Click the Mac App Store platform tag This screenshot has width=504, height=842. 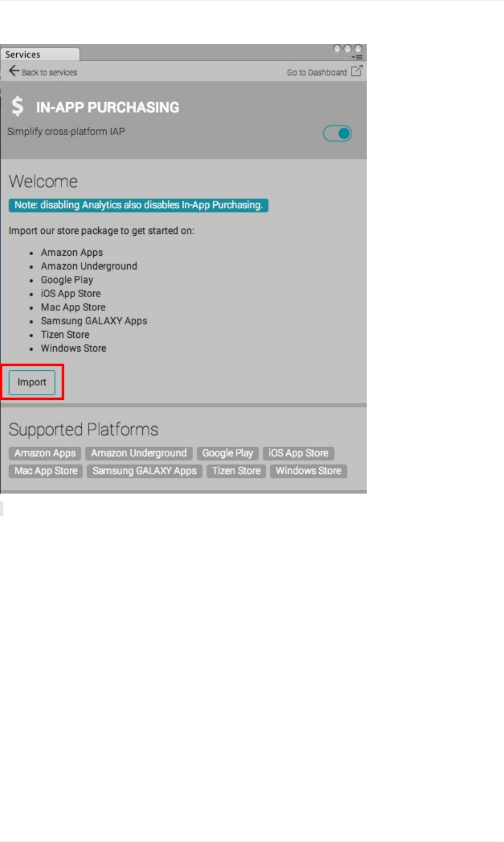tap(46, 471)
